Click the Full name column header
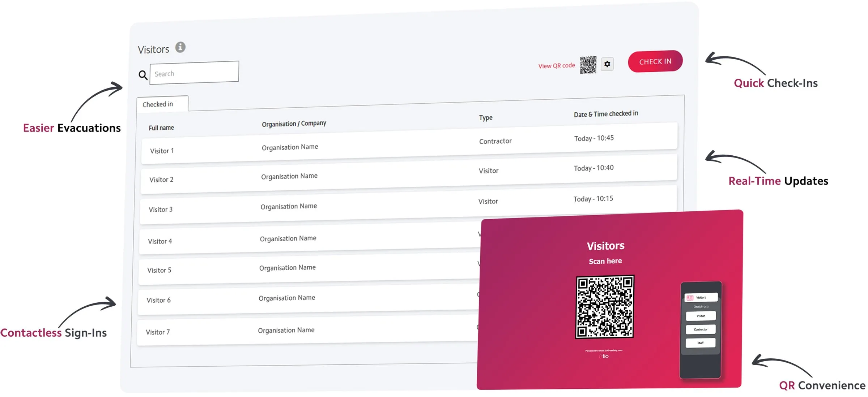Image resolution: width=868 pixels, height=397 pixels. [x=161, y=128]
